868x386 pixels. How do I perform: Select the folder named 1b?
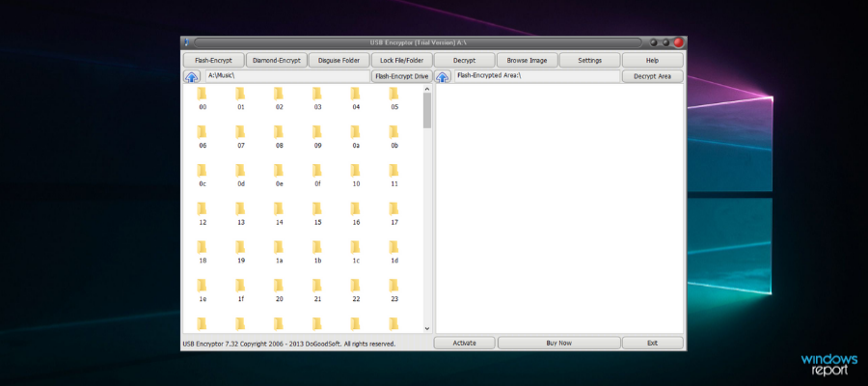(x=317, y=253)
